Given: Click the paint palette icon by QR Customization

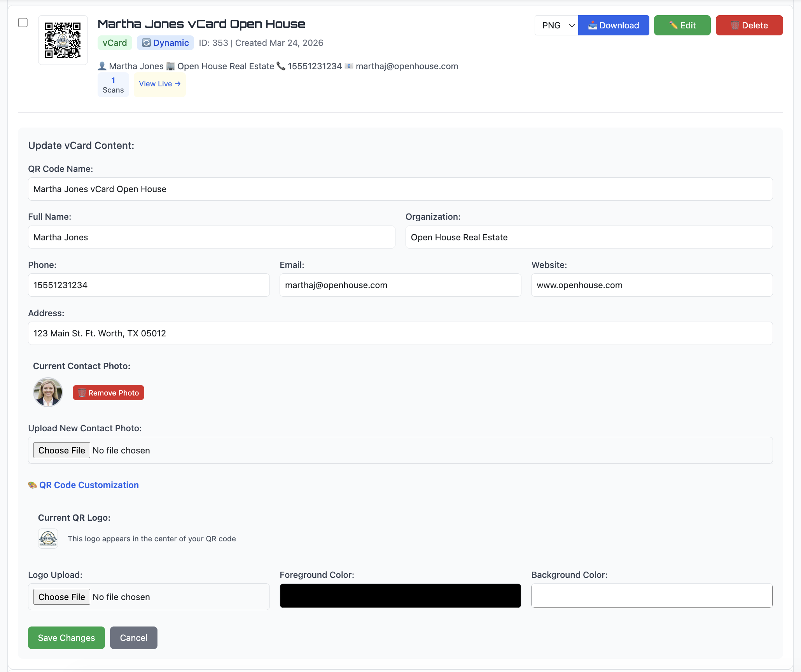Looking at the screenshot, I should click(32, 485).
